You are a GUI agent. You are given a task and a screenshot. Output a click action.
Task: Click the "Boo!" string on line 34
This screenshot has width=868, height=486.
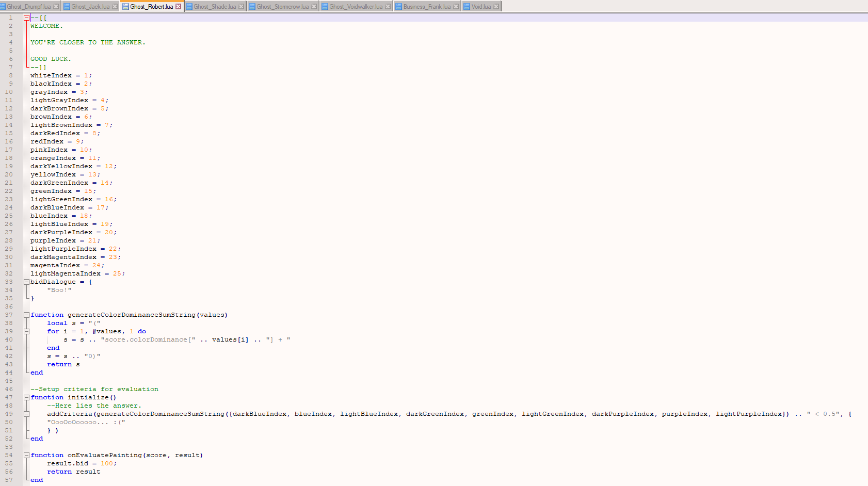coord(59,290)
